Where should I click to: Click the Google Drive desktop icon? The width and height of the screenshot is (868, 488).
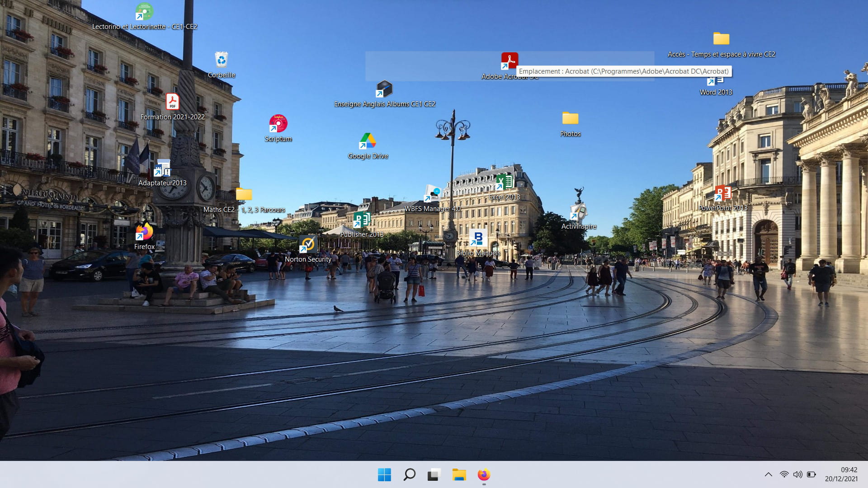tap(368, 141)
